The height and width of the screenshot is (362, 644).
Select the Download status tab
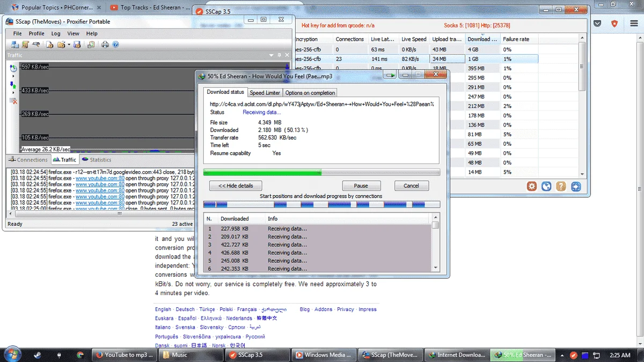225,92
